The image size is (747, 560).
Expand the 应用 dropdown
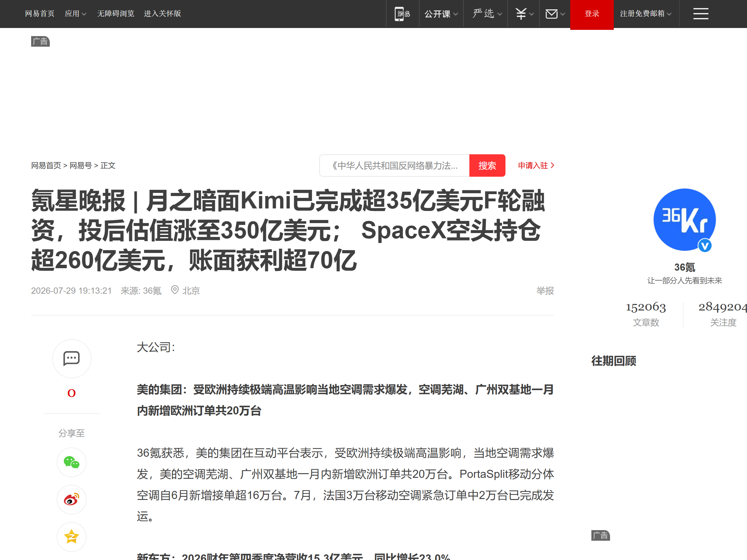pyautogui.click(x=75, y=13)
